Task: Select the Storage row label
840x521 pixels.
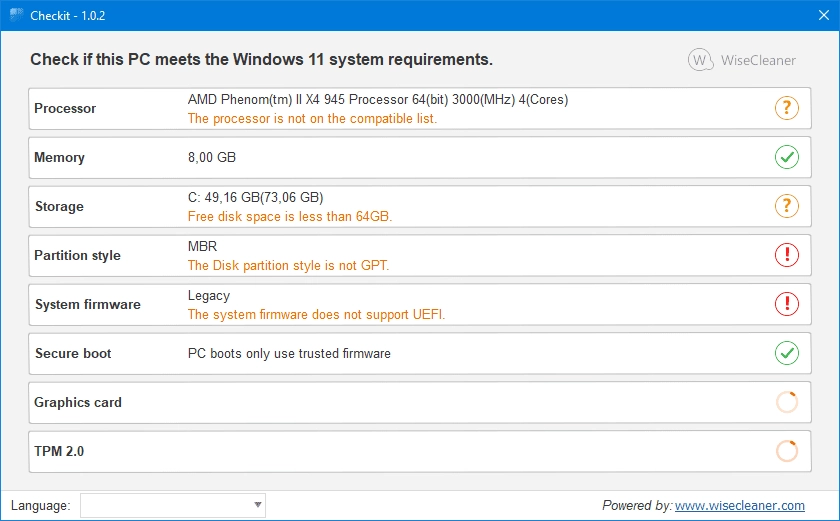Action: click(59, 207)
